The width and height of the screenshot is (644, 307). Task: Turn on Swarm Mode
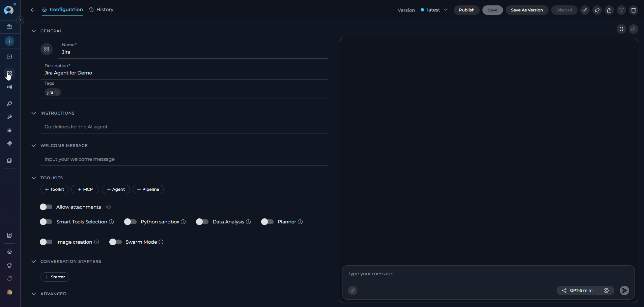[115, 242]
